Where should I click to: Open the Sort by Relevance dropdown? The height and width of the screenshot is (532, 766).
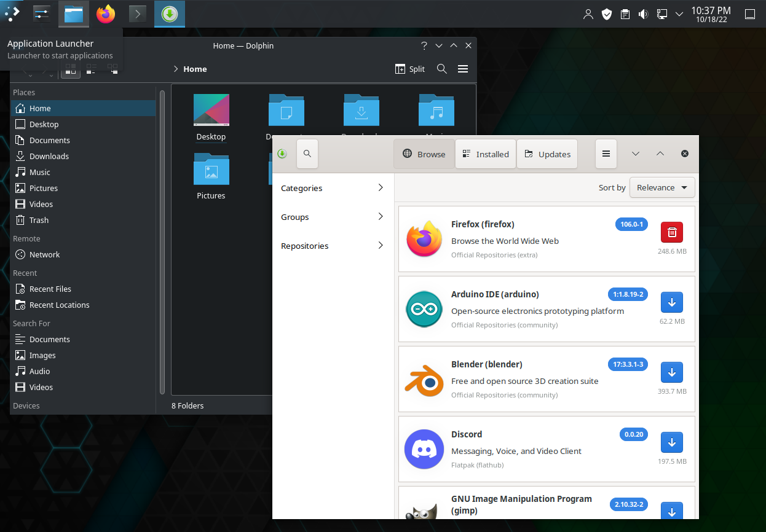(x=662, y=187)
